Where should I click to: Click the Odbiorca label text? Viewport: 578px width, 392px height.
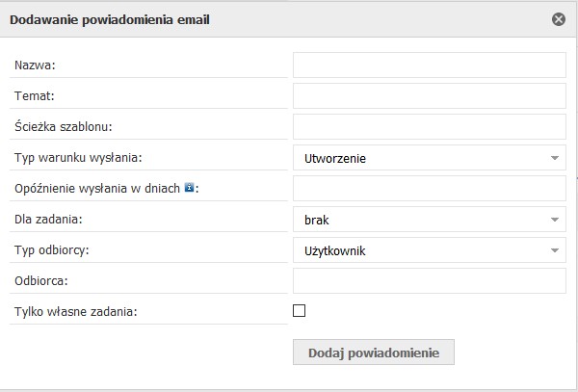point(40,281)
